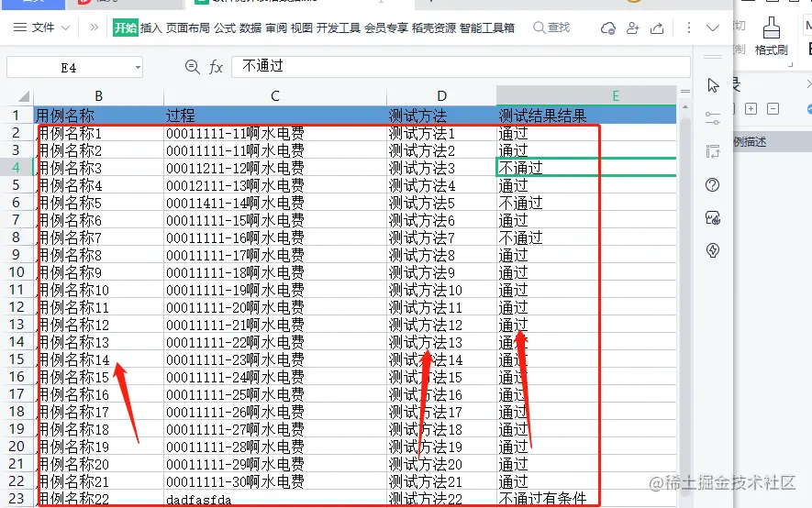Select cell 用例名称18
The height and width of the screenshot is (508, 812).
tap(99, 429)
